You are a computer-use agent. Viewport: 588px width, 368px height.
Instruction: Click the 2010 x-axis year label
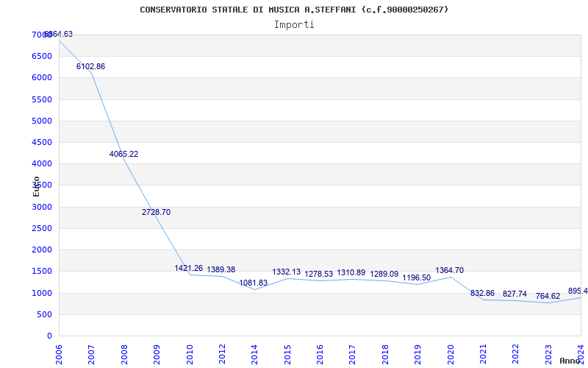coord(190,354)
